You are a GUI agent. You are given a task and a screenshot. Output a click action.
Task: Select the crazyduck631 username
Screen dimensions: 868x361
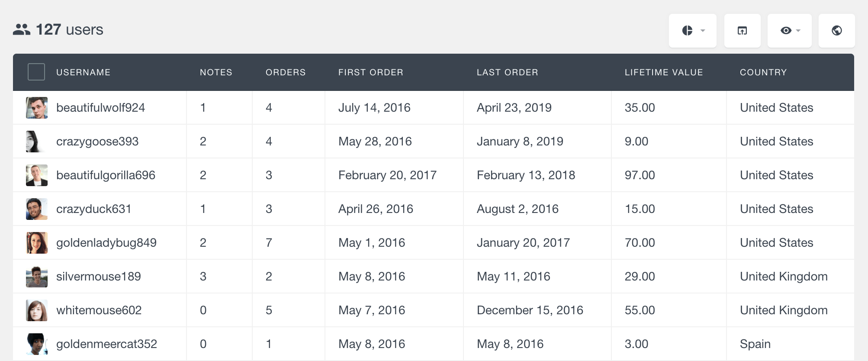(x=94, y=209)
